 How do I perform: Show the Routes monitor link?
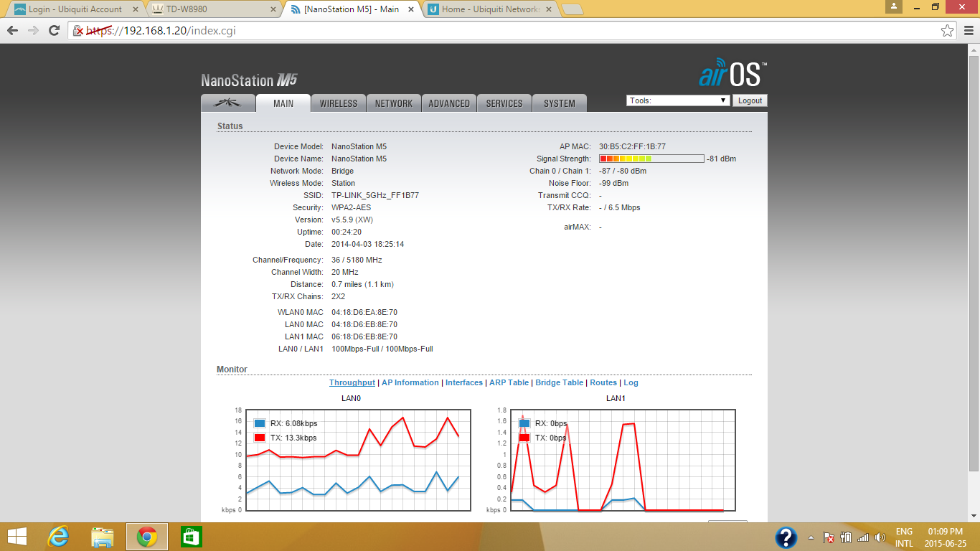click(603, 382)
